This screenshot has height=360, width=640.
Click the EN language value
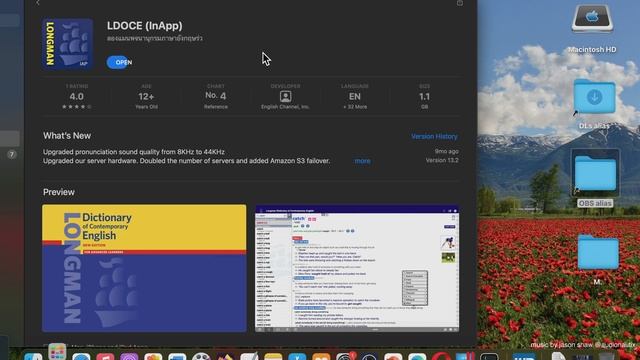click(355, 97)
